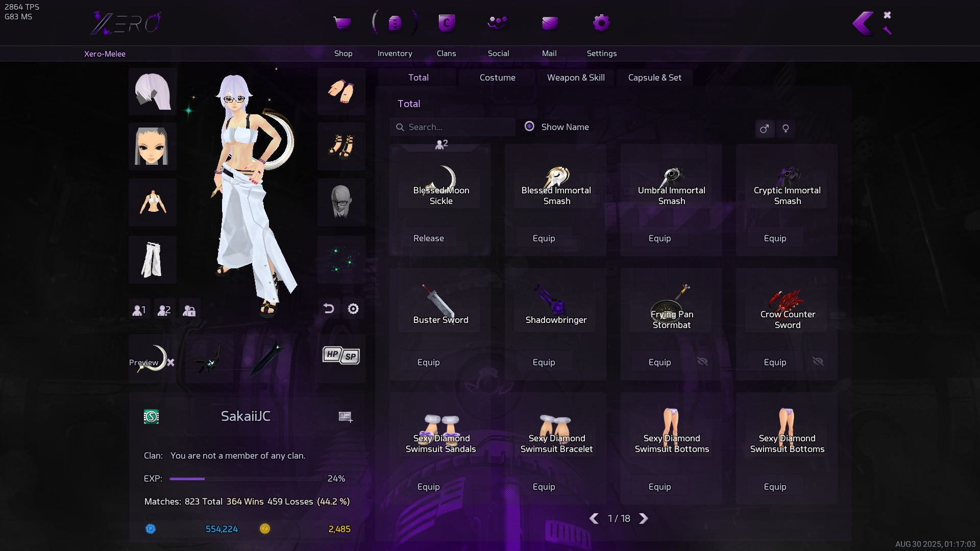Open the Shop cart icon
This screenshot has width=980, height=551.
342,23
